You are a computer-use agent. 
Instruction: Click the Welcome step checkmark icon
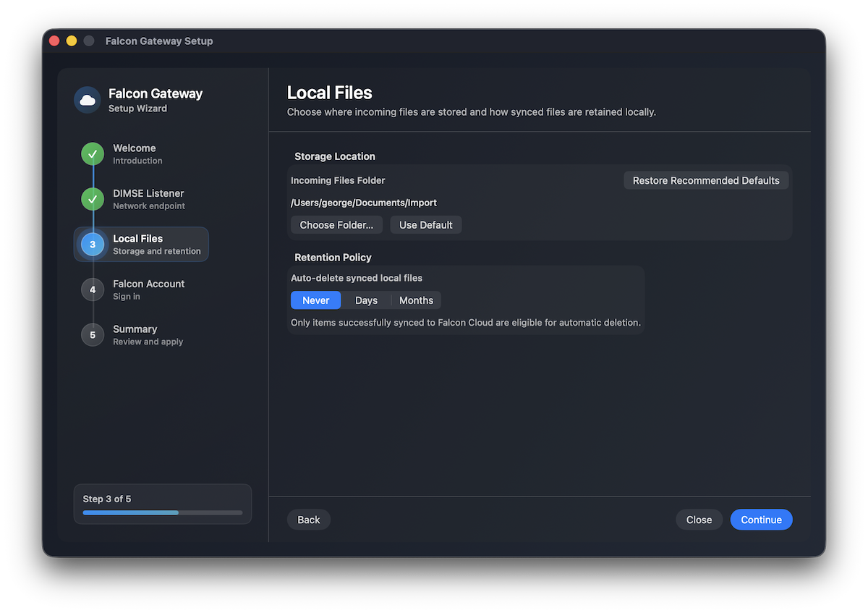(92, 153)
